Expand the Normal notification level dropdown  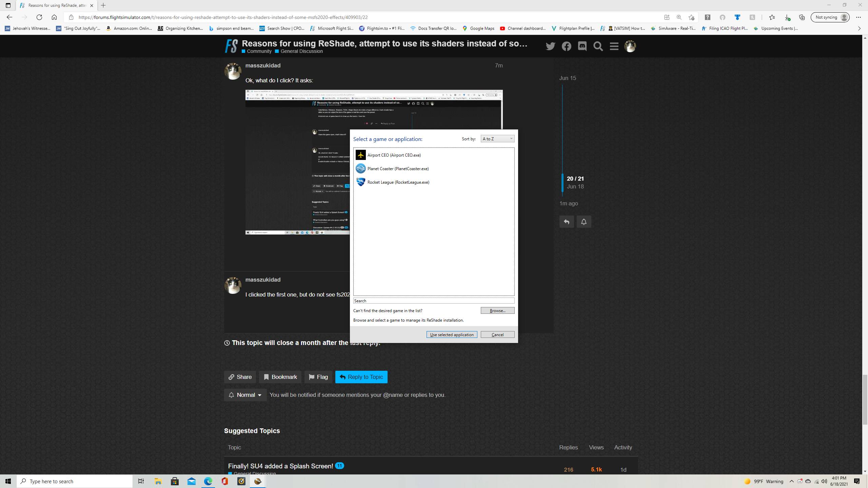245,395
